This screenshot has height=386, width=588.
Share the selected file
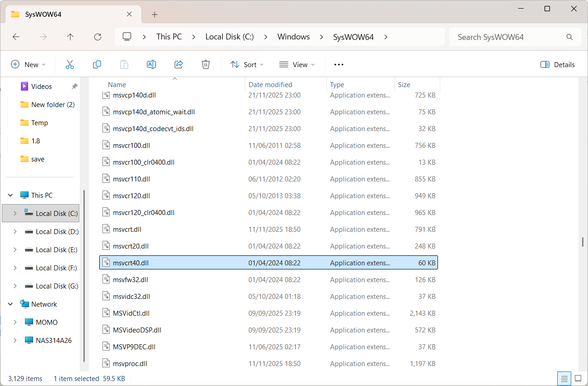(179, 64)
